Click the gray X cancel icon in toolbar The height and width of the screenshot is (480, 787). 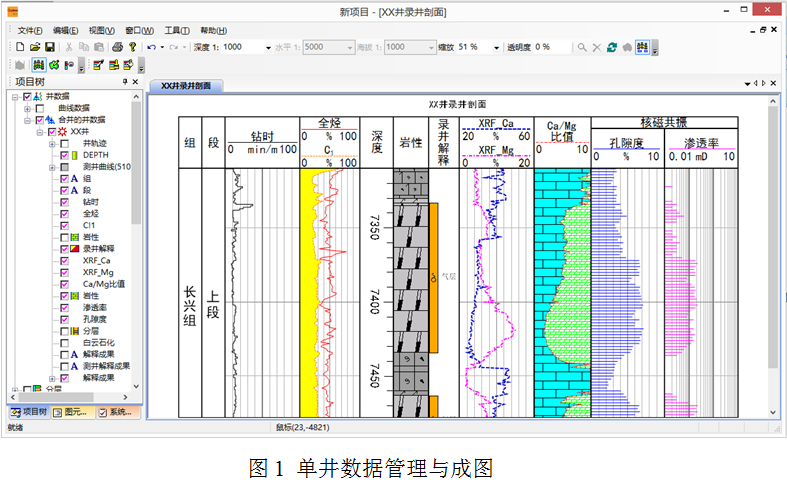pos(597,47)
